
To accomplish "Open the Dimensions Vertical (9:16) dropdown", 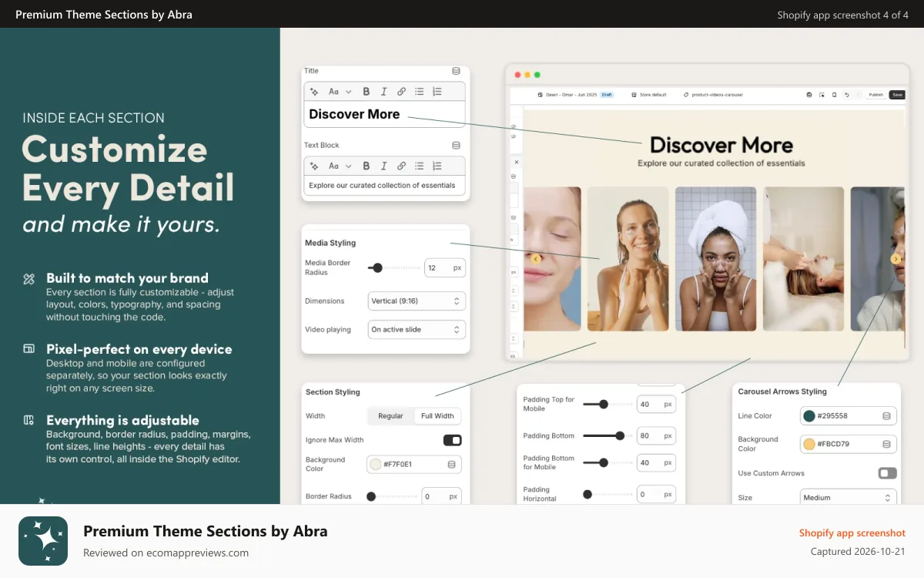I will click(417, 301).
